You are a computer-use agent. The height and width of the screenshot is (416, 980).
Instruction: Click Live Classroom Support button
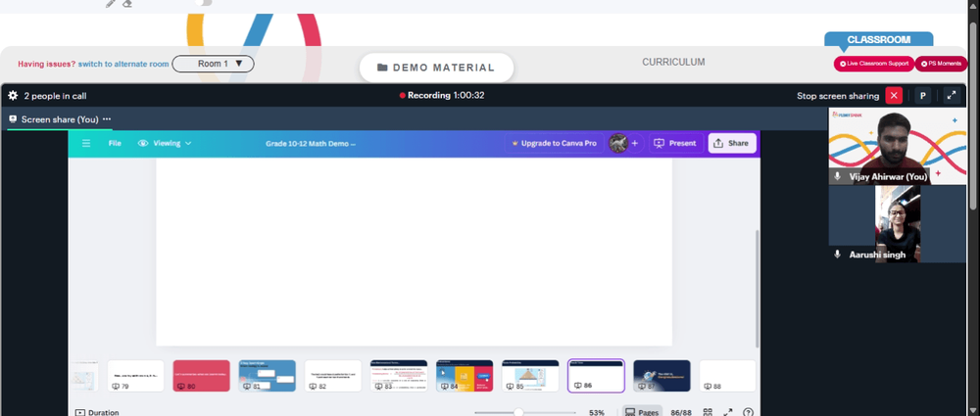(x=874, y=64)
